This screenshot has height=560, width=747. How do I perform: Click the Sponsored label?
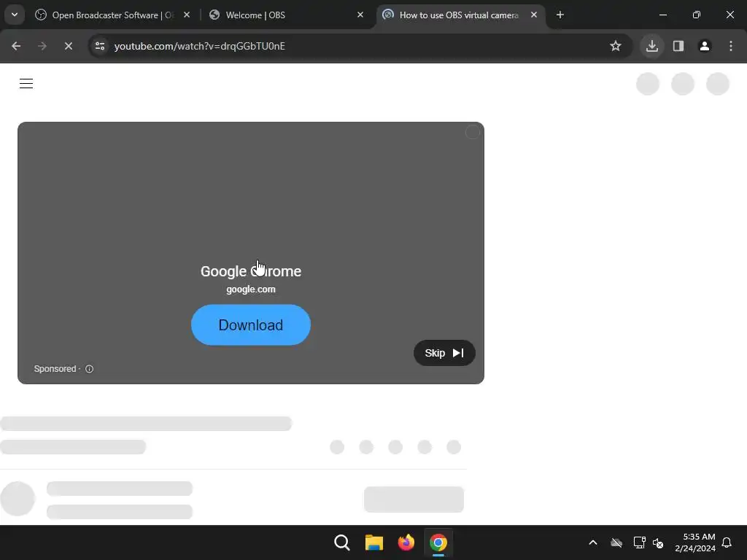[x=55, y=369]
